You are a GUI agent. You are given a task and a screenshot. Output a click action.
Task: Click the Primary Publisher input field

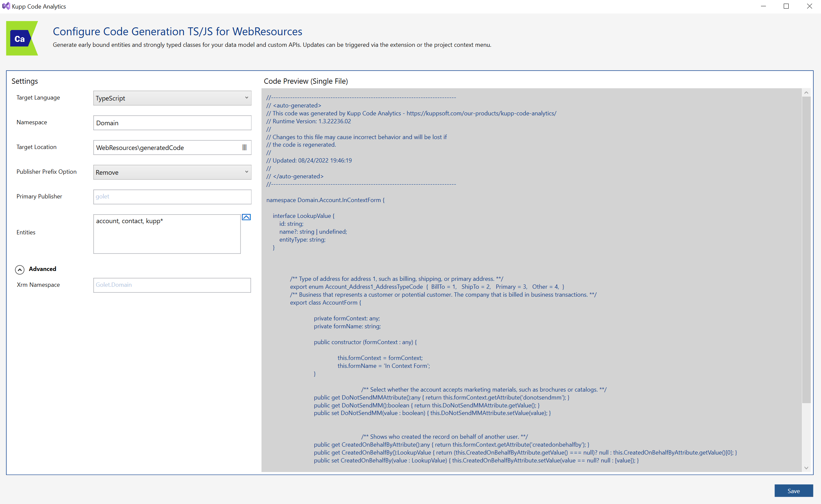173,197
